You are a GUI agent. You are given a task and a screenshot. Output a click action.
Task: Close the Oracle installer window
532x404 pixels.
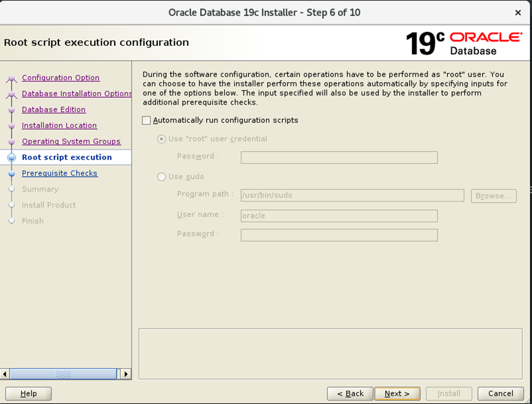518,13
